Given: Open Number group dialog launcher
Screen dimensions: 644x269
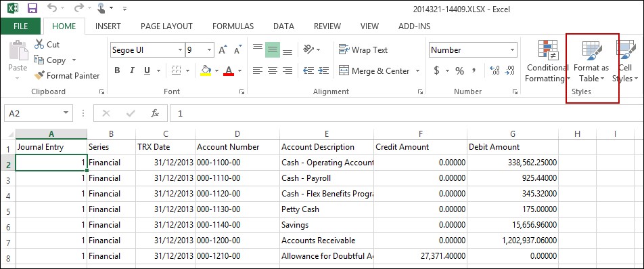Looking at the screenshot, I should [515, 92].
